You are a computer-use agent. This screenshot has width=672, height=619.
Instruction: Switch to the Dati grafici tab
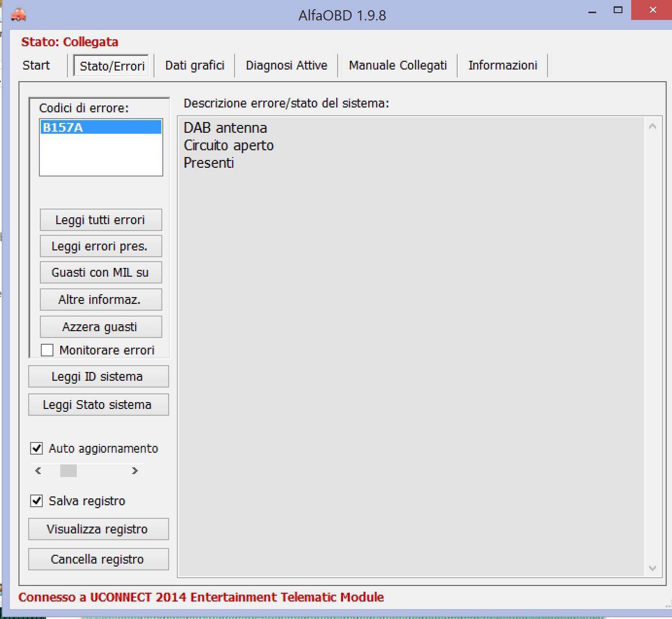coord(194,66)
